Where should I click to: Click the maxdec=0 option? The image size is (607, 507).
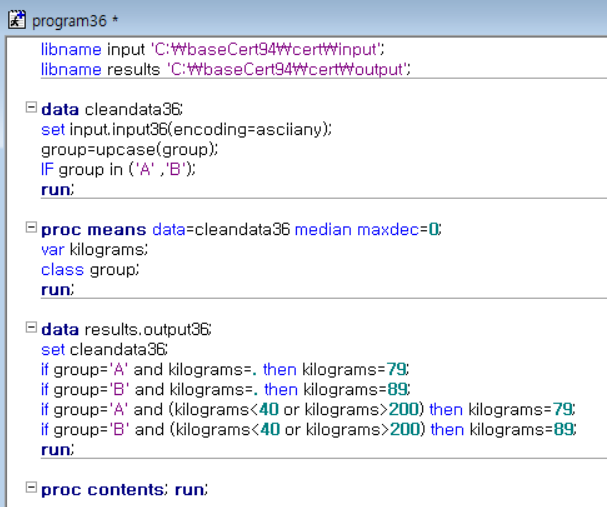click(x=399, y=230)
